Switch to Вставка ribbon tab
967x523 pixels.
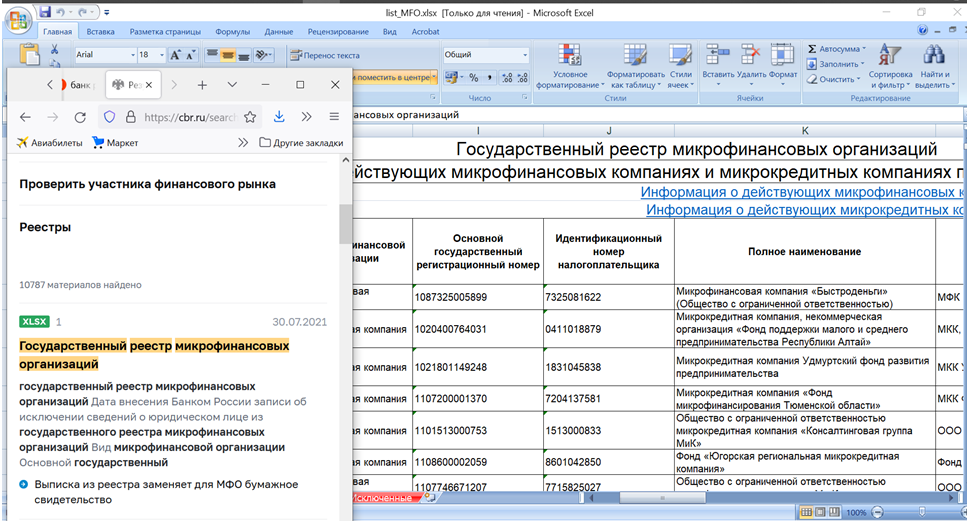101,31
